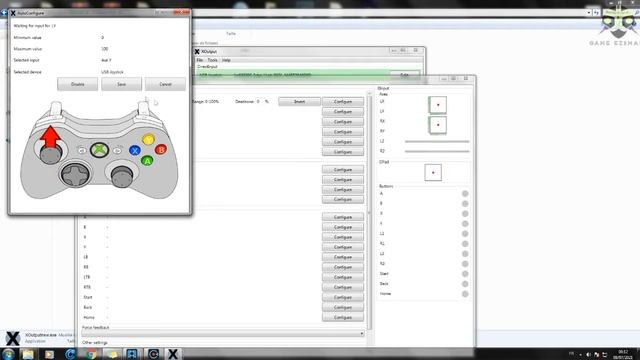Open the Tools menu in XOutput

click(213, 60)
